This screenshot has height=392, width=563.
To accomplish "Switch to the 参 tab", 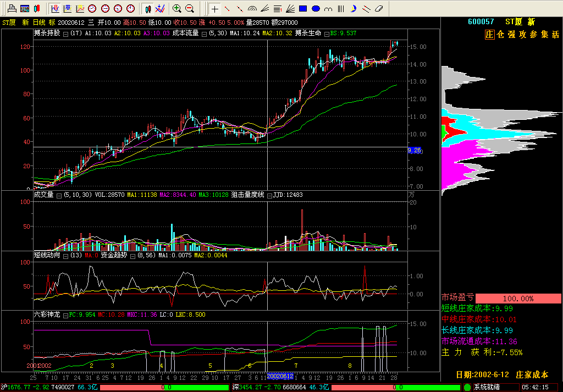I will point(534,35).
